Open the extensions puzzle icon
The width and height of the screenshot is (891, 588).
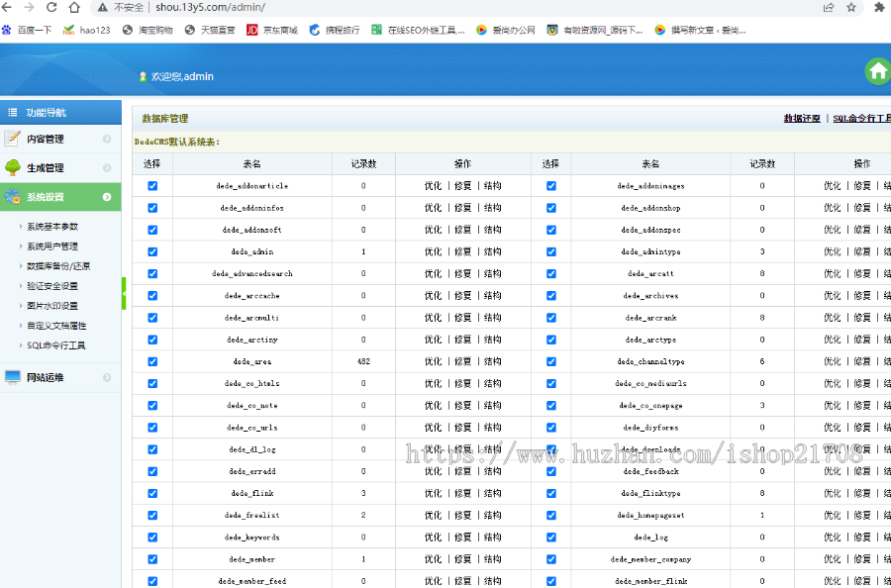coord(880,7)
